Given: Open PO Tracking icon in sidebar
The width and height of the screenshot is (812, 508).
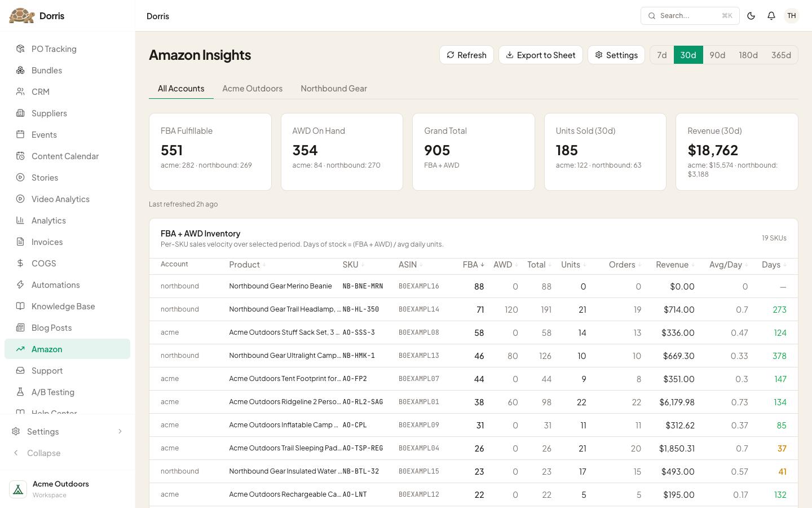Looking at the screenshot, I should 20,49.
